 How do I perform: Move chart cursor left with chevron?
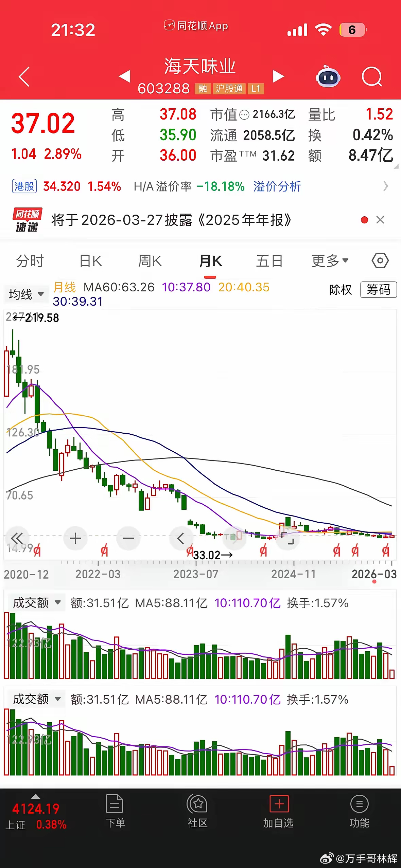pos(181,538)
